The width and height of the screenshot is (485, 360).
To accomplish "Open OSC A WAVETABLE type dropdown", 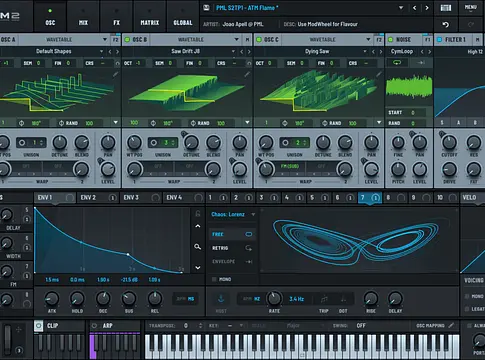I will [105, 40].
